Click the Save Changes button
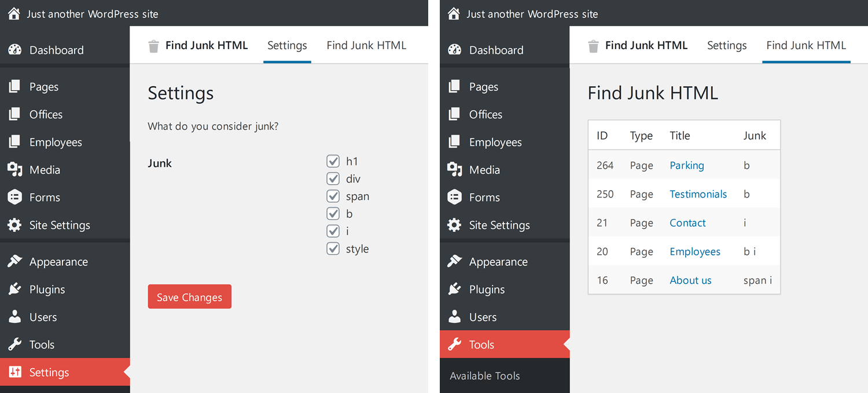868x393 pixels. (x=190, y=296)
